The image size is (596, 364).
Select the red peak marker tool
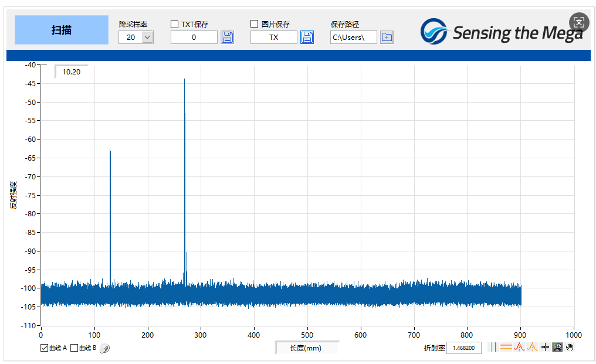coord(519,347)
